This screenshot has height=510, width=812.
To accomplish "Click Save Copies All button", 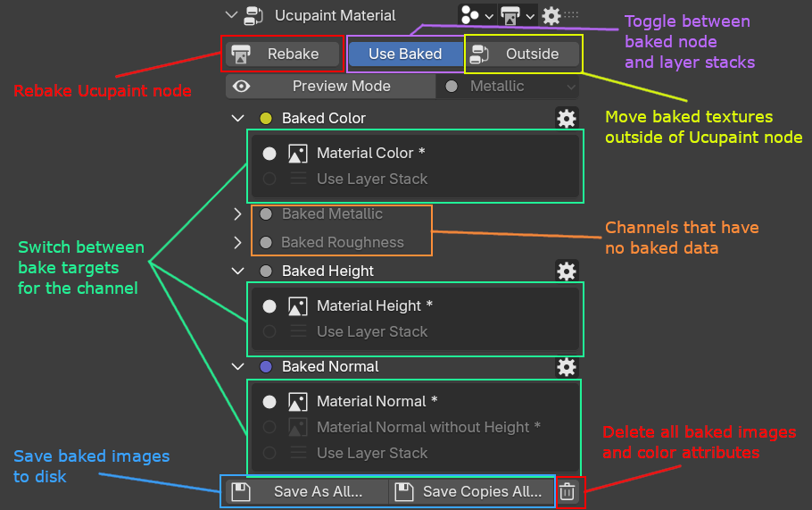I will (x=472, y=491).
